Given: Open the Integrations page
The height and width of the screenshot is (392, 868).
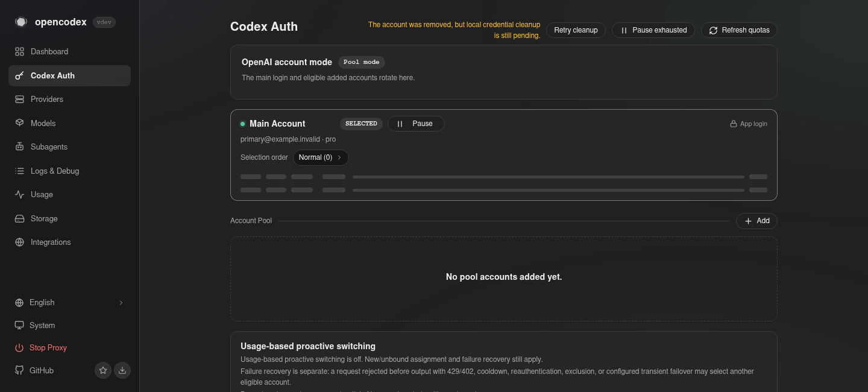Looking at the screenshot, I should 69,242.
